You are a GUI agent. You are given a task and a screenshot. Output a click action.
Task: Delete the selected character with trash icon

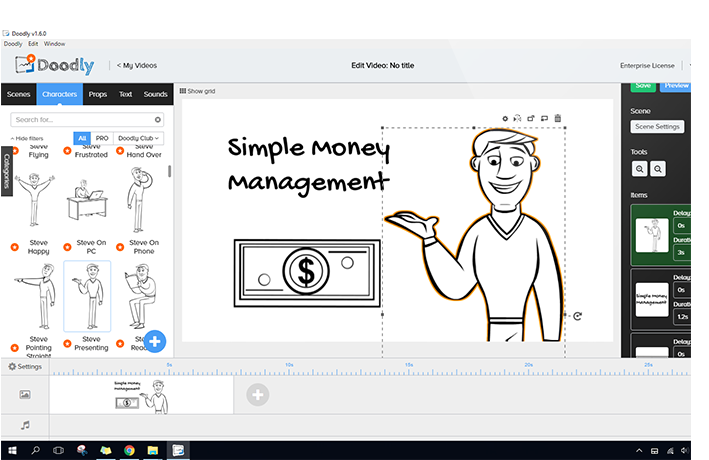coord(558,118)
